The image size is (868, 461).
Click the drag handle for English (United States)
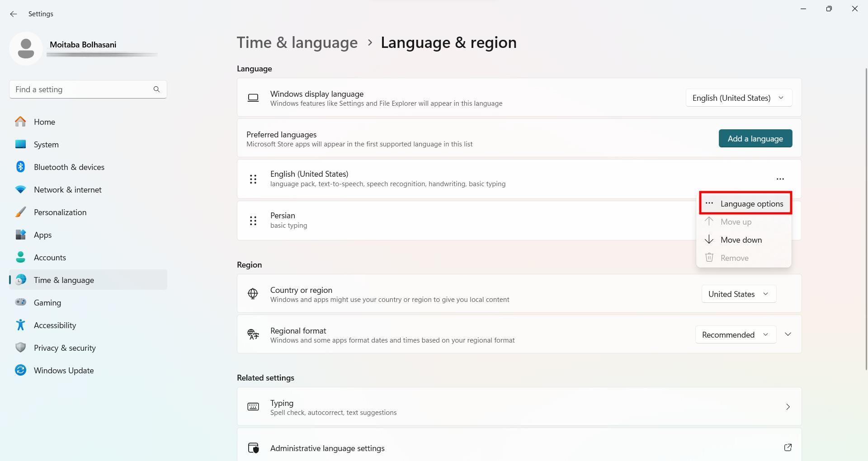point(253,179)
